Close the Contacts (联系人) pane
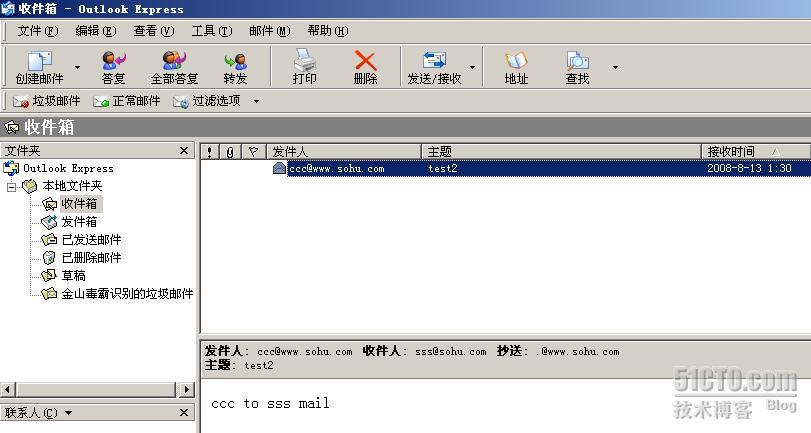Viewport: 811px width, 433px height. tap(184, 412)
